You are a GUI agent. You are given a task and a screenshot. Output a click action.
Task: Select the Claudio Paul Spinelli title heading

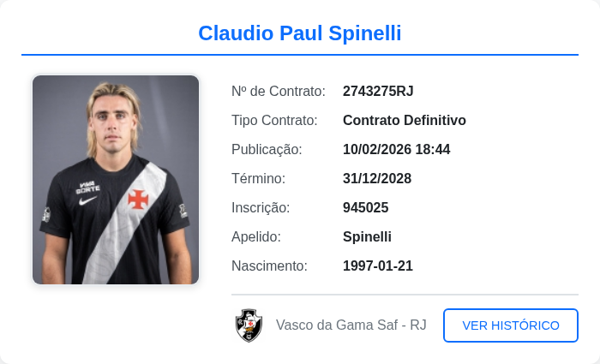(x=300, y=33)
